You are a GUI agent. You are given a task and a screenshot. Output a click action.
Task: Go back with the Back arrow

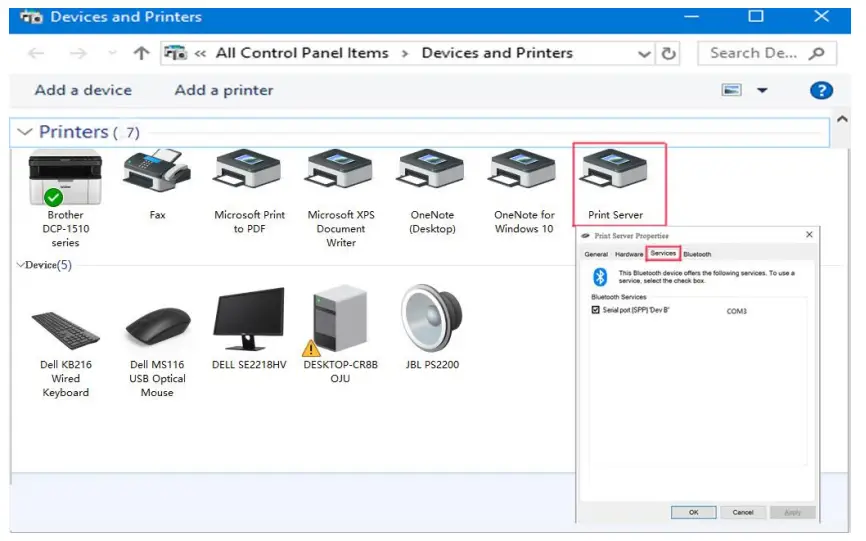[36, 53]
